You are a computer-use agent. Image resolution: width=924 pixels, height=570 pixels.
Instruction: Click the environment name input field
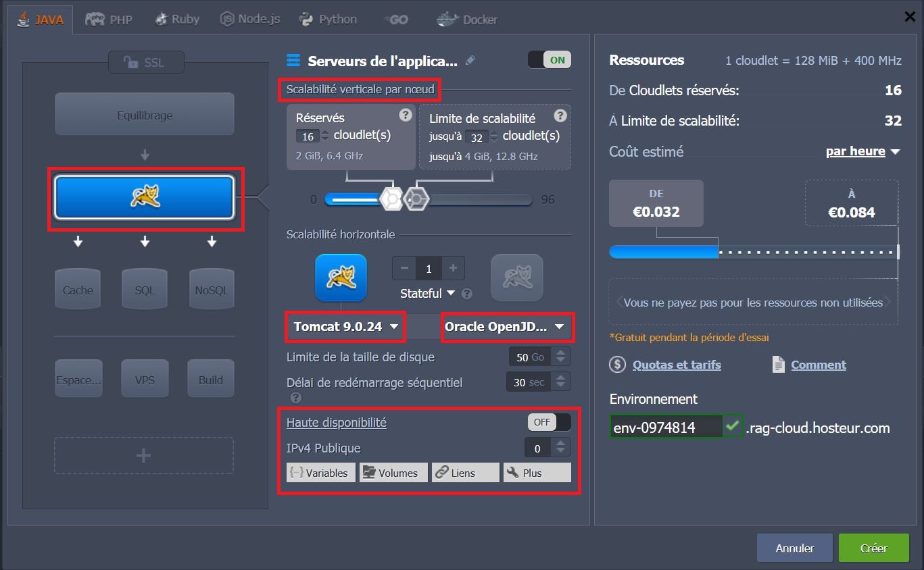point(665,427)
